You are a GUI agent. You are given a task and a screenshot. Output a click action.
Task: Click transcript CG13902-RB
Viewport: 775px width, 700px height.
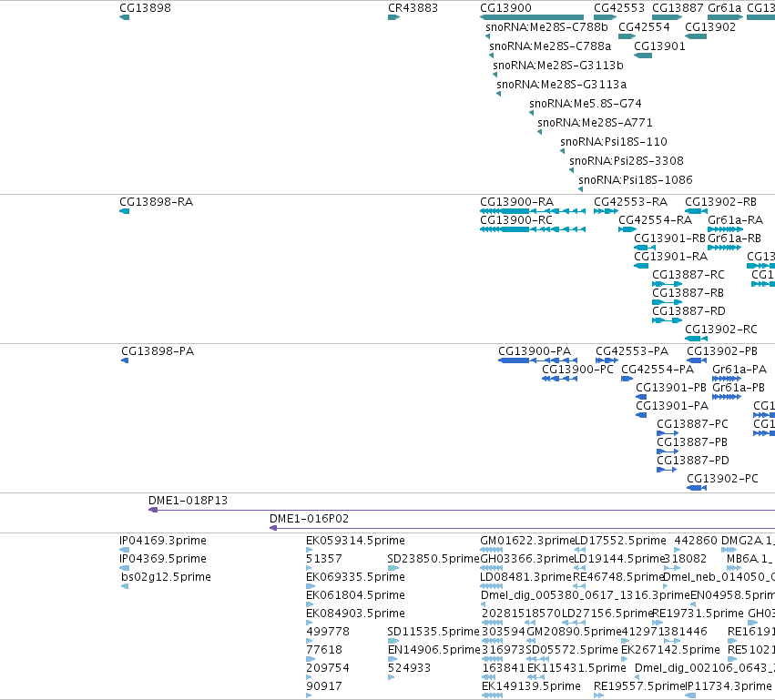[x=720, y=202]
